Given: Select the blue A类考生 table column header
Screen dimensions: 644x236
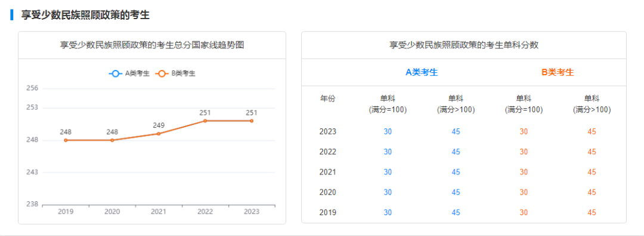Looking at the screenshot, I should pos(422,72).
